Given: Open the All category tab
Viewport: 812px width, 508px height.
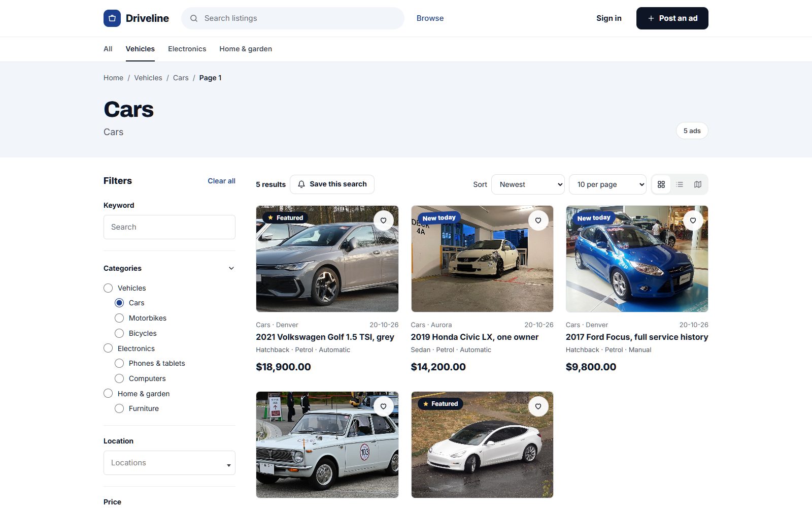Looking at the screenshot, I should (x=108, y=49).
